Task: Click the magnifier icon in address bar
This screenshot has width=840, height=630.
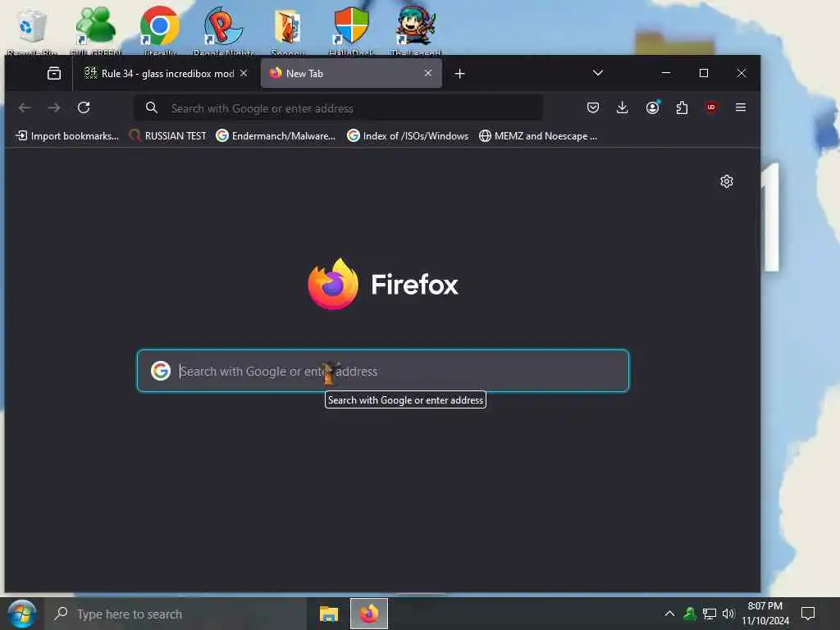Action: (x=152, y=107)
